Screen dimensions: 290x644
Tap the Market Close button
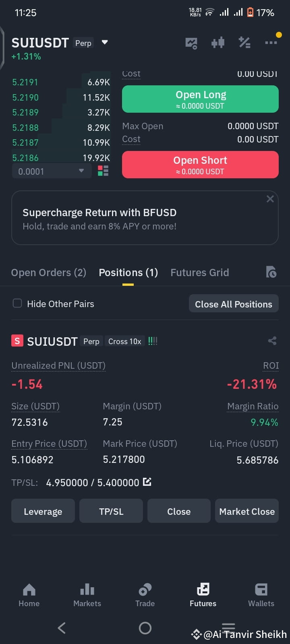(x=247, y=511)
